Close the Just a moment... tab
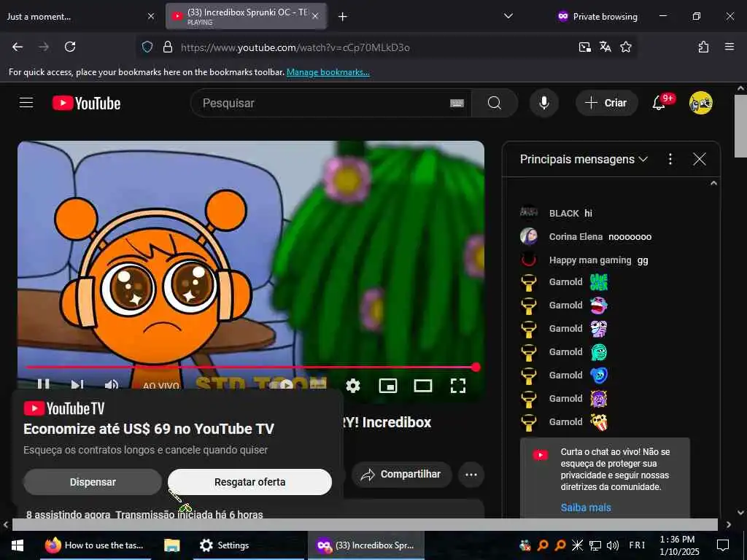Screen dimensions: 747x560 coord(150,16)
